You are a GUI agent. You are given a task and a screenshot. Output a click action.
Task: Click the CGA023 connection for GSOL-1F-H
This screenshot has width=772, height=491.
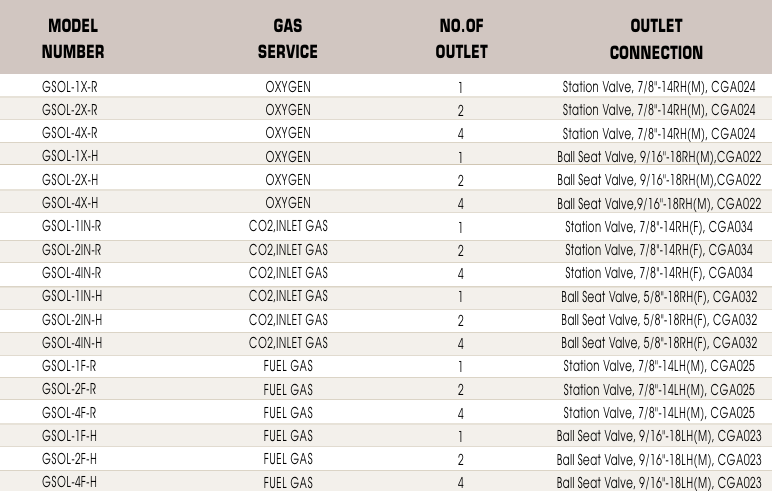coord(740,436)
